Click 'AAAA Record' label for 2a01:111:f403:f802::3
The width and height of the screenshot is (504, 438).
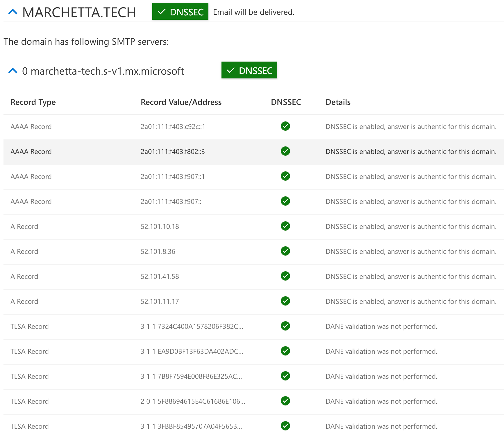(x=31, y=152)
